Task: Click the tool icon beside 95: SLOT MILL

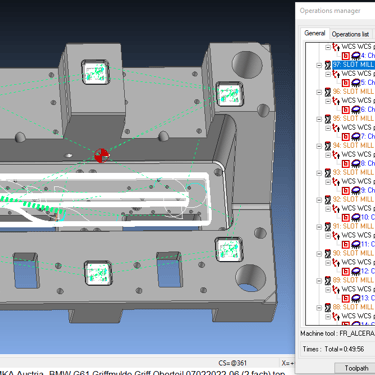Action: coord(328,119)
